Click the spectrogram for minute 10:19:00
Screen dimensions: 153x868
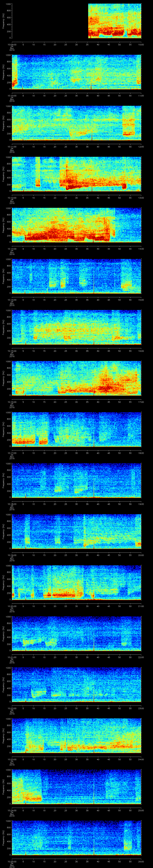click(77, 531)
